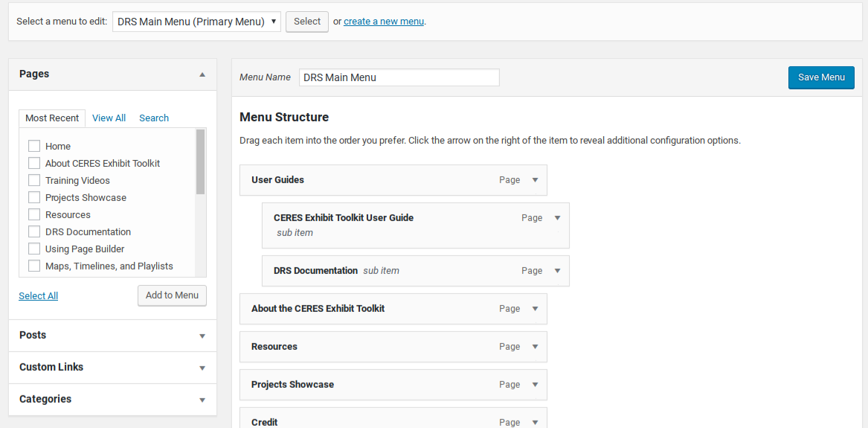Open the Search tab in Pages
Image resolution: width=868 pixels, height=428 pixels.
[154, 118]
